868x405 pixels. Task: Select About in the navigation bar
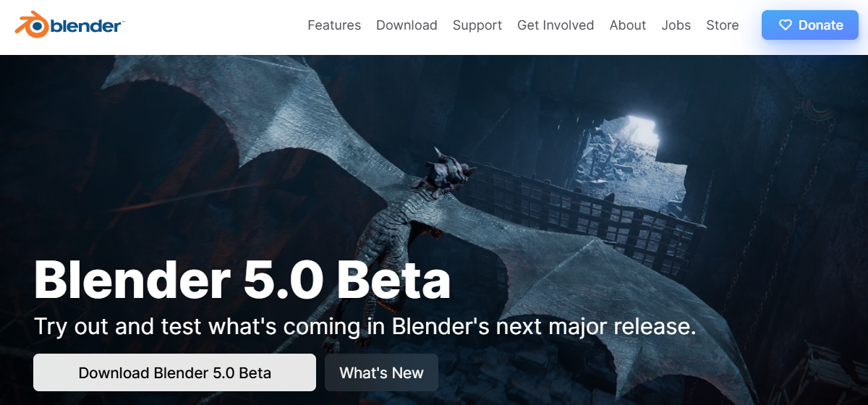628,25
